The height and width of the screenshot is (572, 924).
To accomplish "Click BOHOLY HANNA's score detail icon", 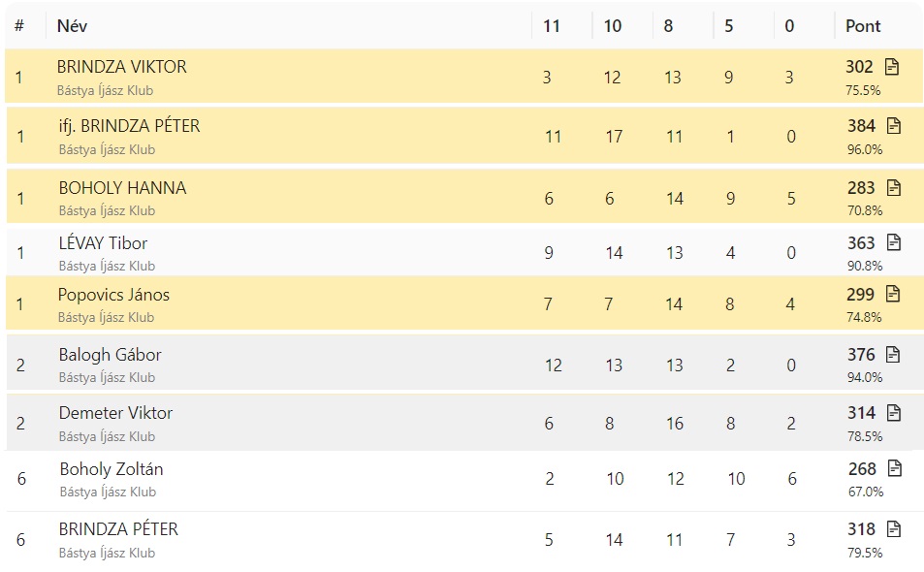I will point(894,188).
